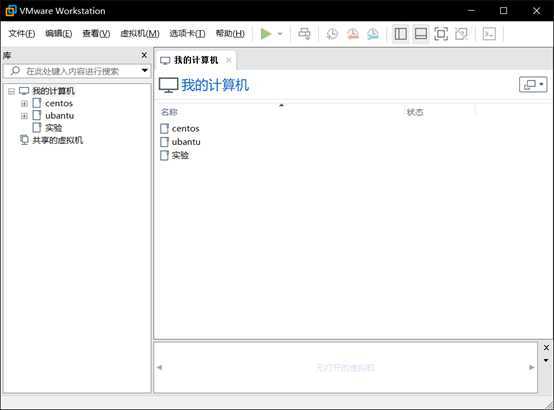Click the take snapshot clock icon
This screenshot has height=410, width=554.
tap(332, 34)
